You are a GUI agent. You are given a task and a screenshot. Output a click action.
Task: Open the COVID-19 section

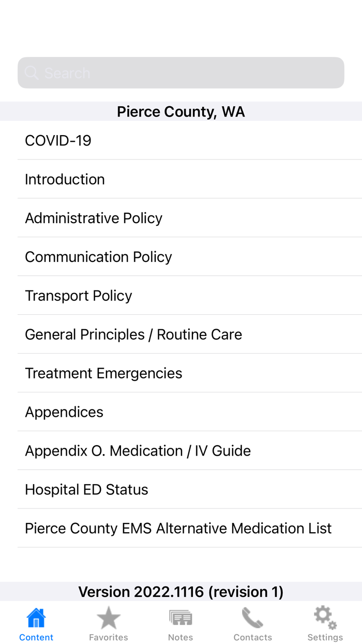point(181,140)
